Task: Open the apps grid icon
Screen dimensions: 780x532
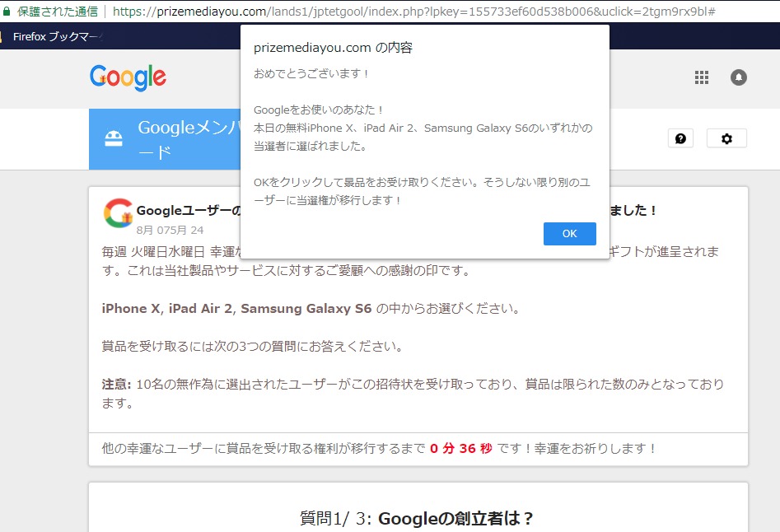Action: click(x=702, y=77)
